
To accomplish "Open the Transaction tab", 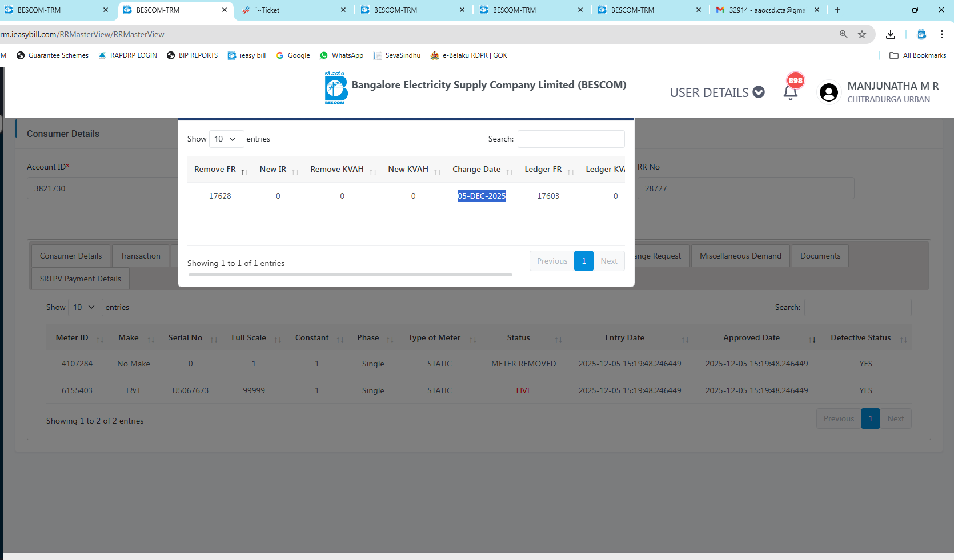I will pos(141,256).
